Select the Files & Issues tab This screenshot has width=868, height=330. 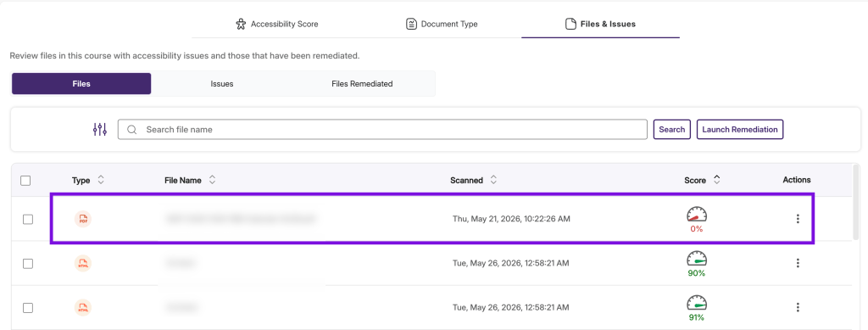(x=600, y=24)
